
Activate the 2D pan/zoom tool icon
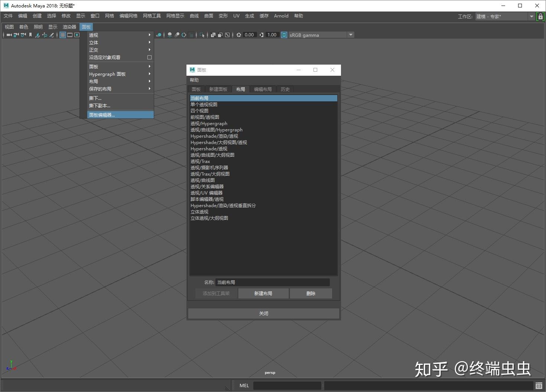(x=45, y=35)
